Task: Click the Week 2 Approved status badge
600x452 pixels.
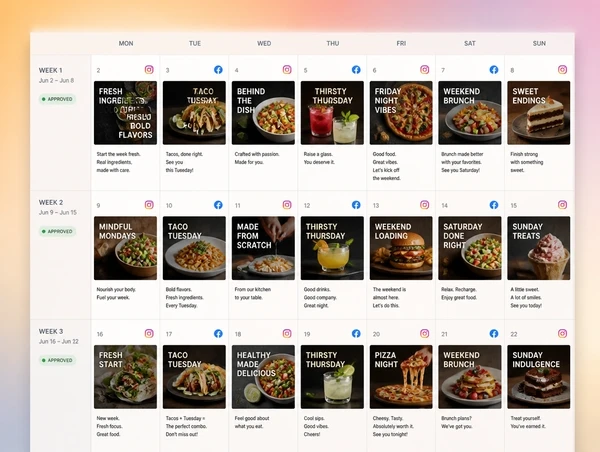Action: coord(57,231)
